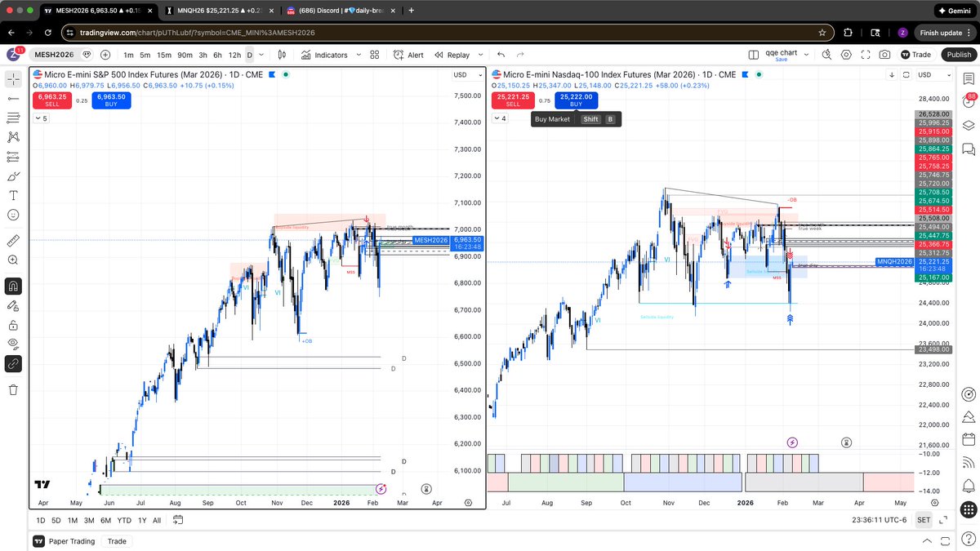Open the candlestick chart type selector
This screenshot has width=980, height=551.
click(282, 55)
